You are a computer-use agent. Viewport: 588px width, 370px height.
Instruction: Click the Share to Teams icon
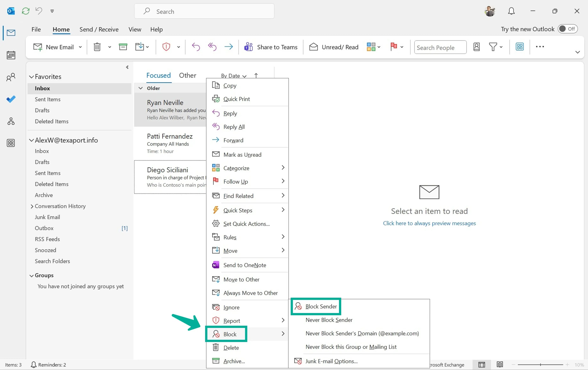[x=248, y=47]
